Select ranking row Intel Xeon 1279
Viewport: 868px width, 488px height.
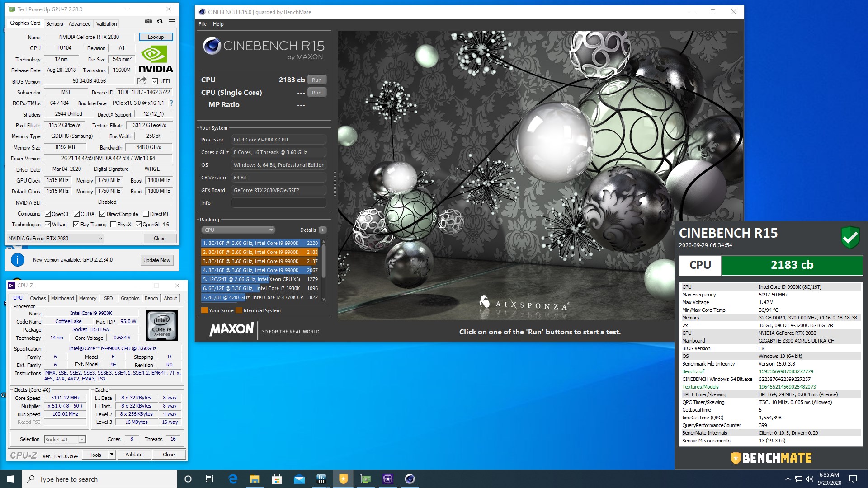click(260, 279)
